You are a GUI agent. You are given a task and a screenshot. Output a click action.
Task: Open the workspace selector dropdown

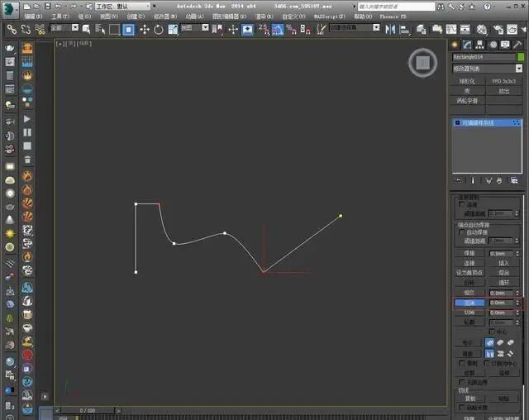click(x=123, y=7)
